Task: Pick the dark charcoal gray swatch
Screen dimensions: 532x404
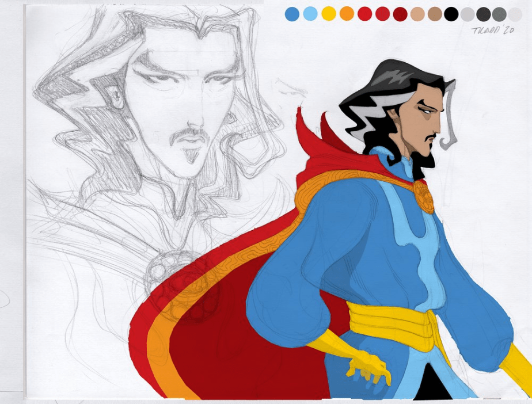Action: (x=484, y=14)
